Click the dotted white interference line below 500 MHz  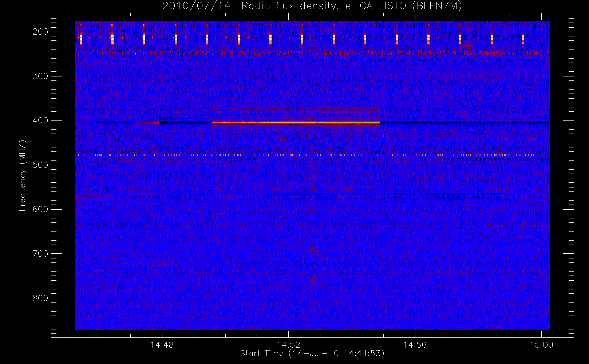point(312,155)
